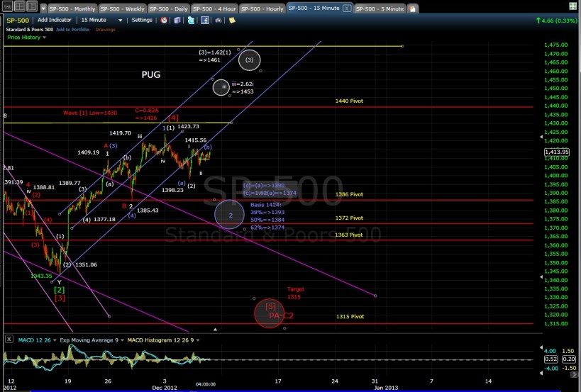The image size is (581, 392).
Task: Open chart Settings
Action: coord(142,20)
